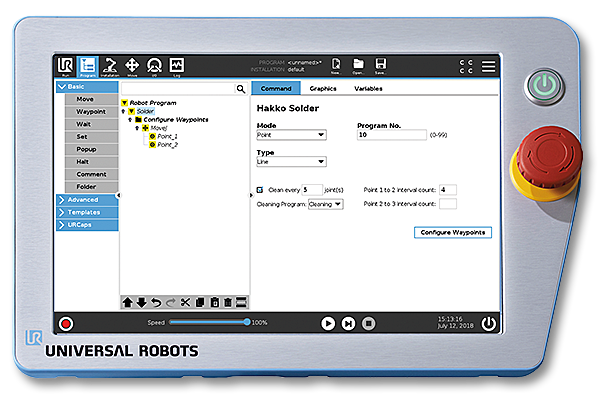Click Point 1 to 2 interval count field

[448, 190]
